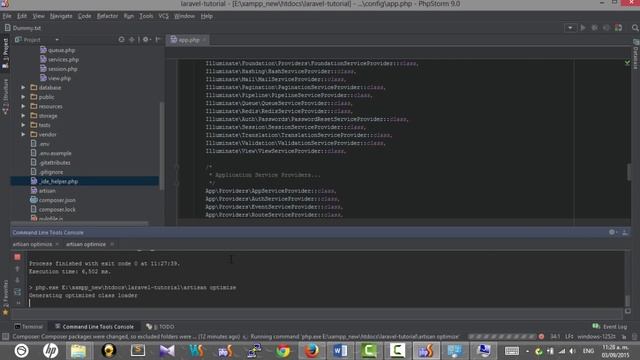The width and height of the screenshot is (640, 360).
Task: Open the Event Log
Action: 610,327
